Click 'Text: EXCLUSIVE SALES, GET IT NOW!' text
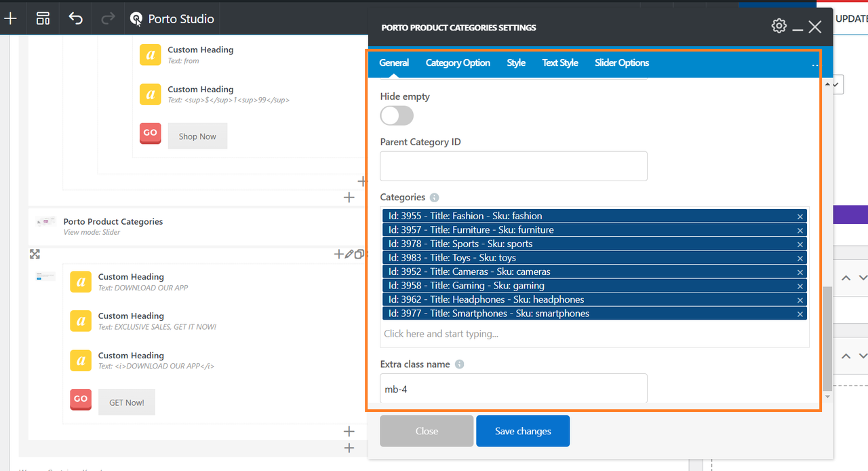The height and width of the screenshot is (471, 868). (157, 327)
